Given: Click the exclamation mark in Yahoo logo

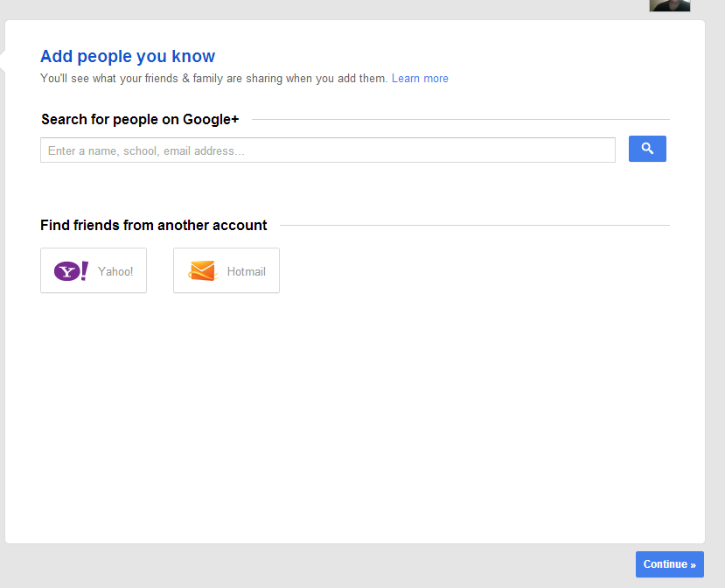Looking at the screenshot, I should point(84,270).
